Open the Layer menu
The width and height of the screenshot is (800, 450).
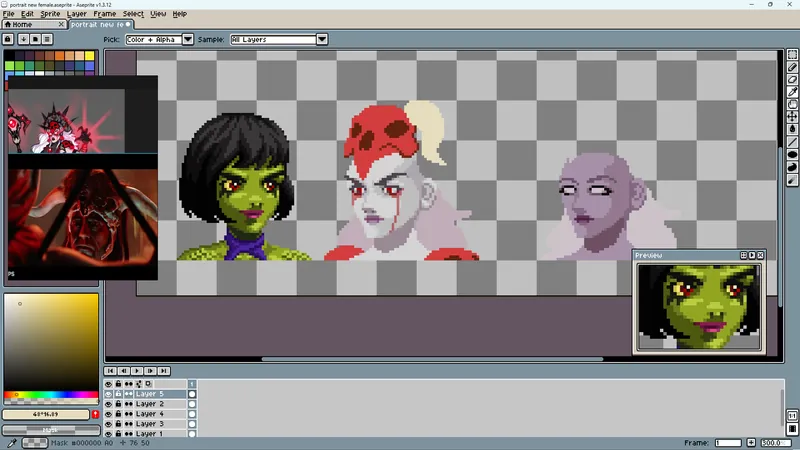coord(77,14)
